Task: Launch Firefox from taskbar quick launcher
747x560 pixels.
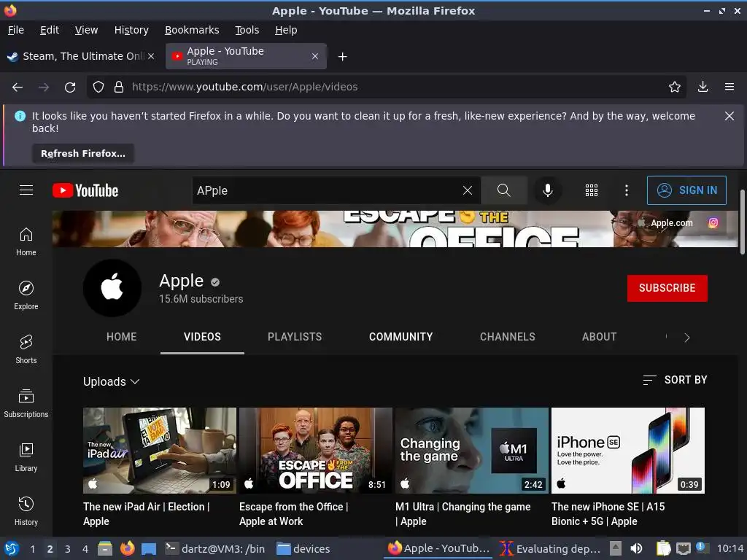Action: (x=127, y=549)
